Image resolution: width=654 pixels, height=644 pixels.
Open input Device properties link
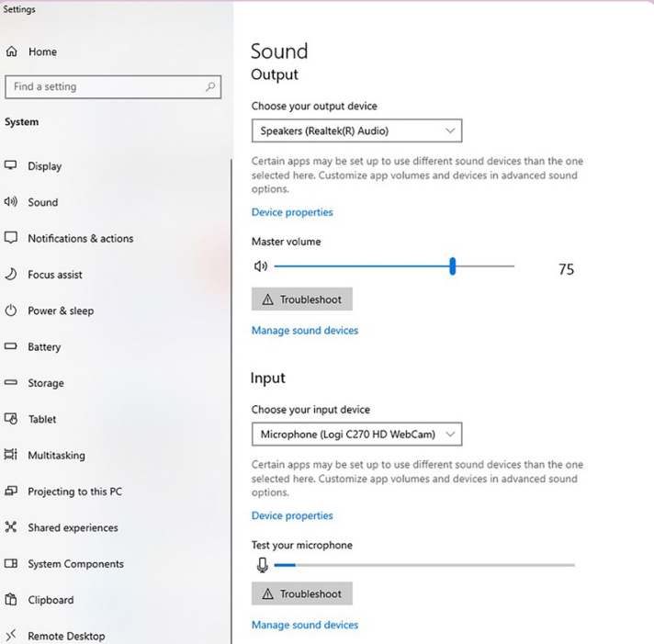(x=292, y=515)
